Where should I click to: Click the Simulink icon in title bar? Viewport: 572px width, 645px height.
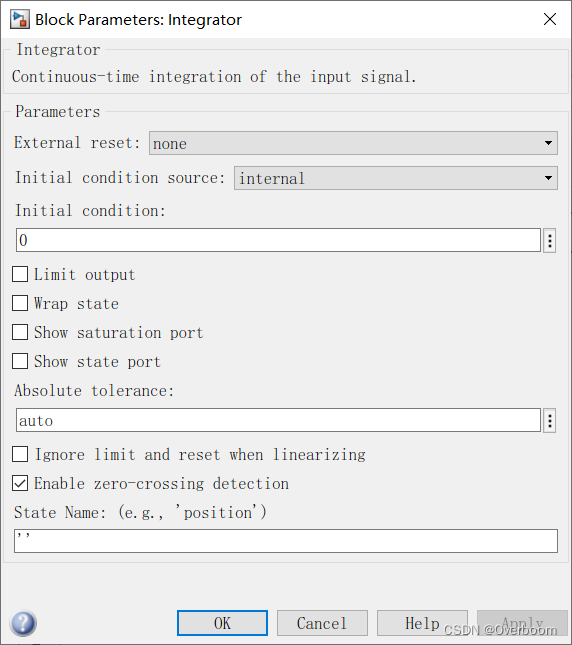coord(20,19)
